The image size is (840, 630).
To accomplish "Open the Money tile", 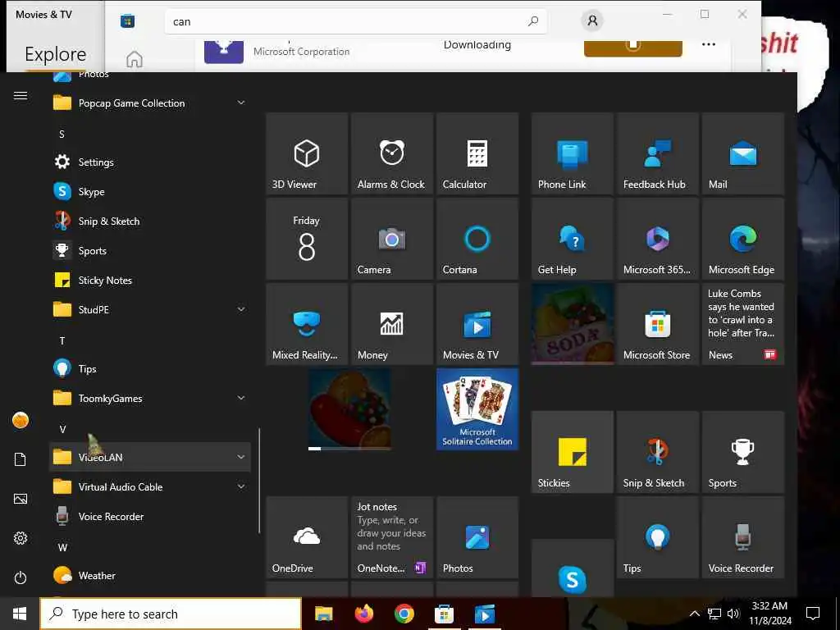I will pos(392,324).
